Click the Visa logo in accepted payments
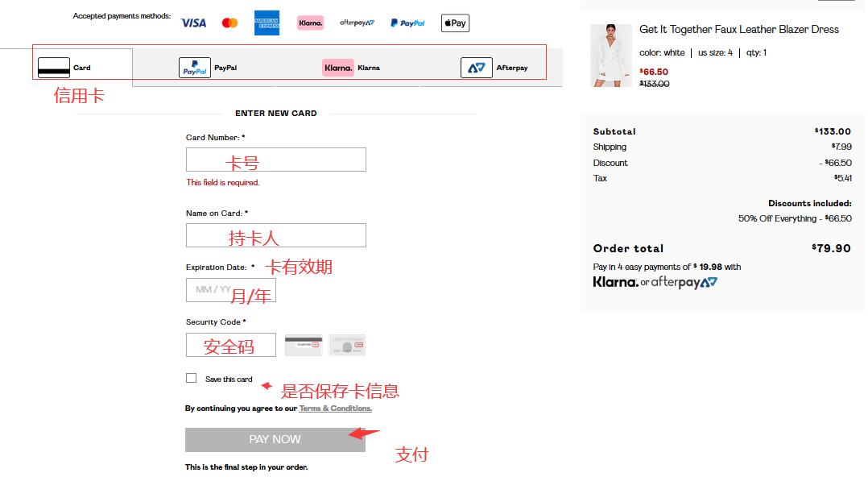Screen dimensions: 868x477 pyautogui.click(x=193, y=23)
